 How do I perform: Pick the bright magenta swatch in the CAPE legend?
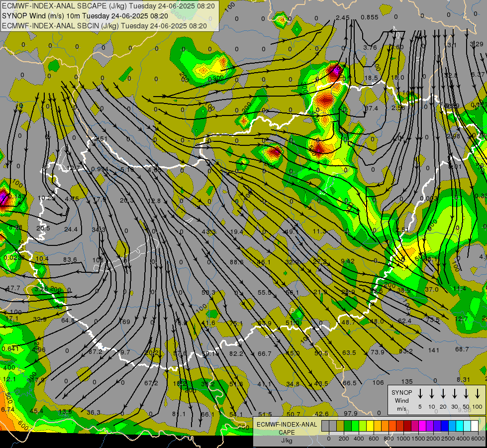422,426
